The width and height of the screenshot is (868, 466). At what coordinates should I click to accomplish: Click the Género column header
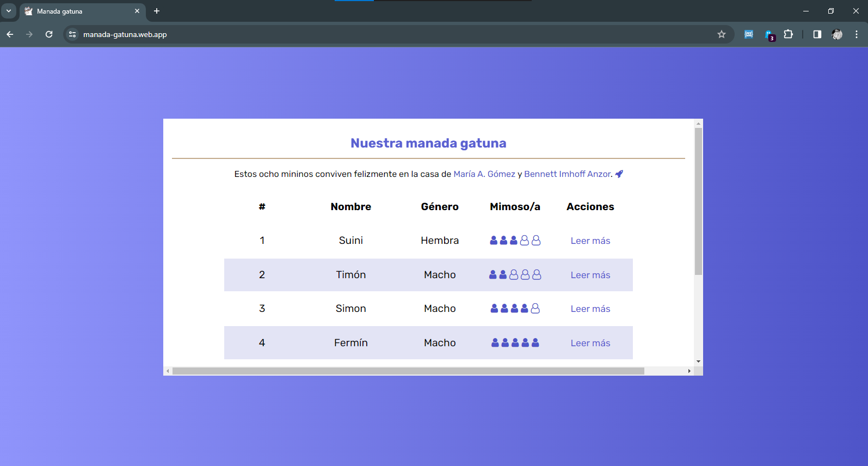[440, 207]
